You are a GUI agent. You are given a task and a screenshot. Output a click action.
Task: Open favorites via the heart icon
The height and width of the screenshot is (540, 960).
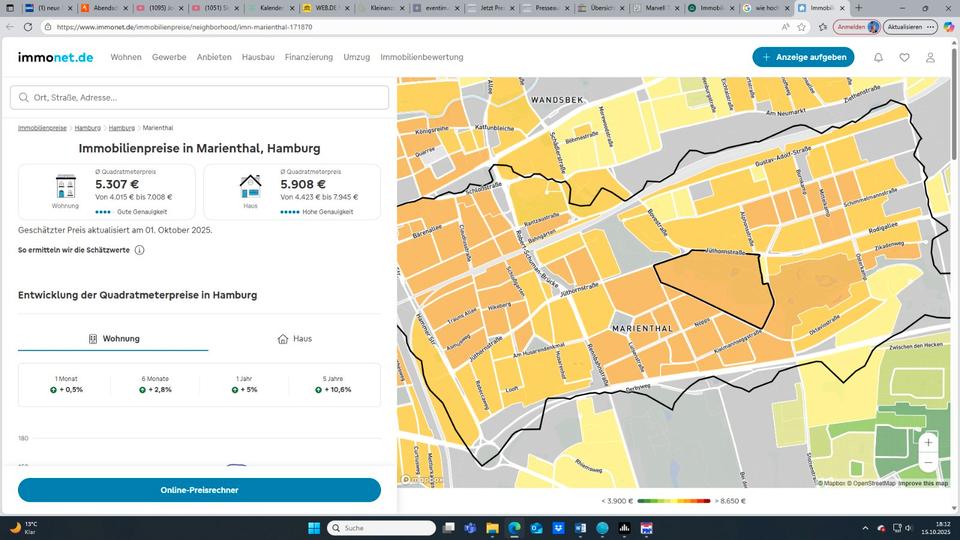[904, 57]
